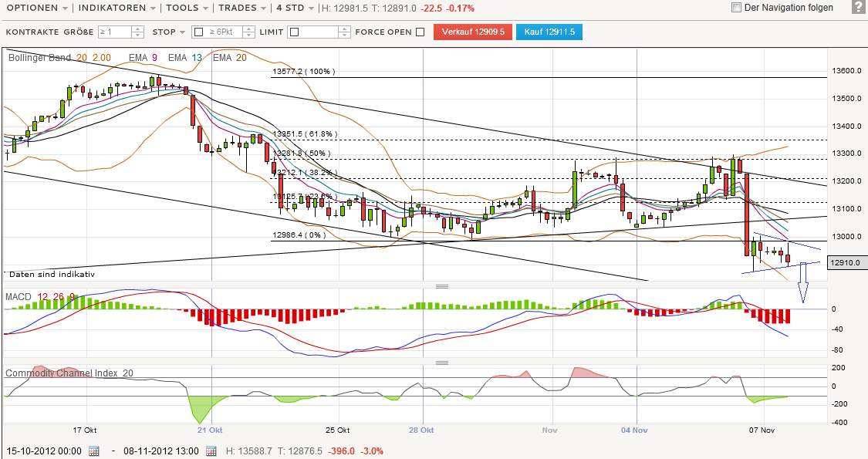Viewport: 868px width, 459px height.
Task: Select the EMA 20 indicator label
Action: coord(230,58)
